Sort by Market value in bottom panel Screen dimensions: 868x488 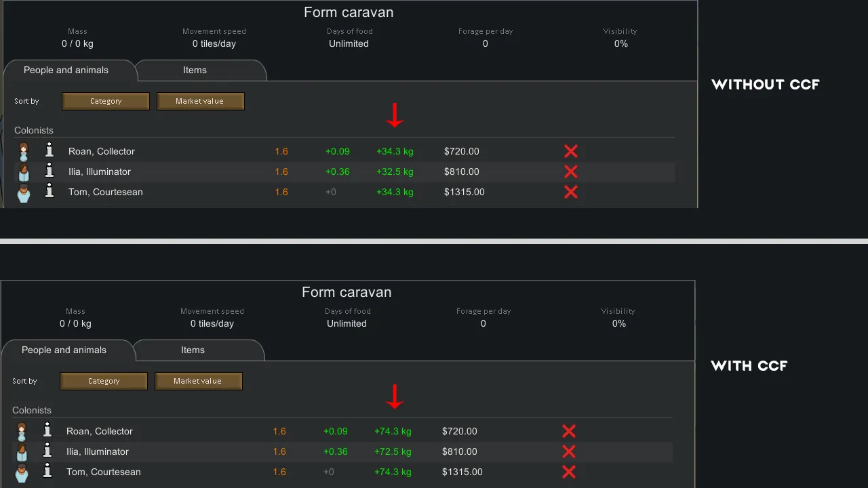pyautogui.click(x=198, y=381)
